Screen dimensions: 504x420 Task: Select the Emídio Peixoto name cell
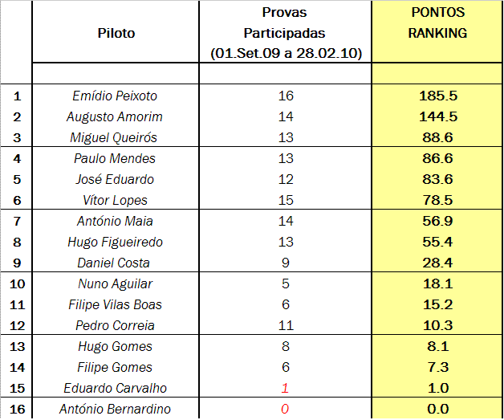pyautogui.click(x=116, y=96)
